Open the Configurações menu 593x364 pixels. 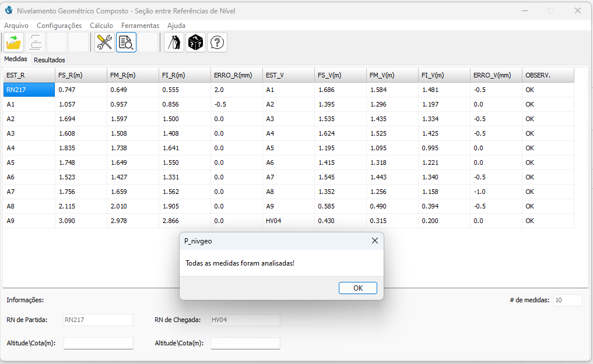59,25
